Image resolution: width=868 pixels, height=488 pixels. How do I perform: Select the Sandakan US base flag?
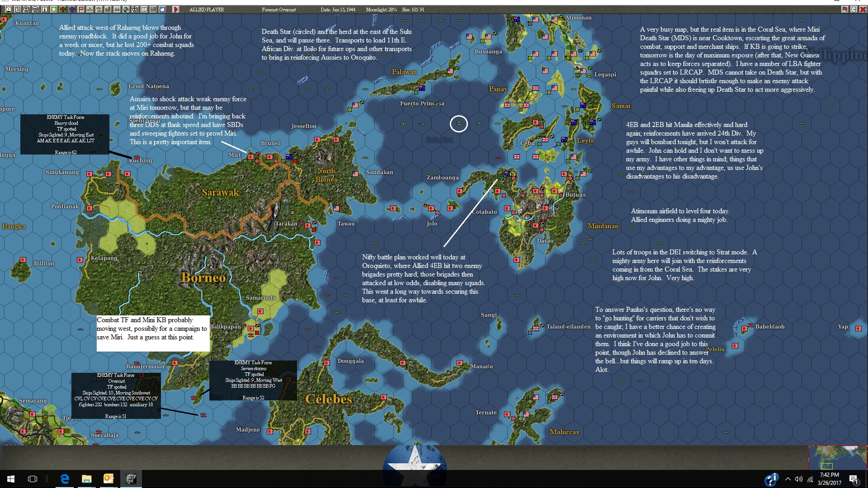tap(355, 174)
